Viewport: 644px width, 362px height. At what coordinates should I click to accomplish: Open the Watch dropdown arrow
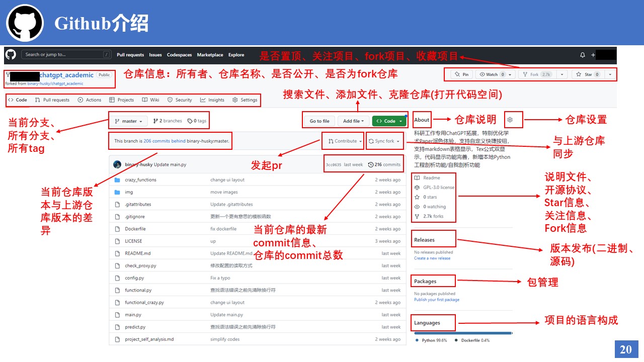(510, 74)
